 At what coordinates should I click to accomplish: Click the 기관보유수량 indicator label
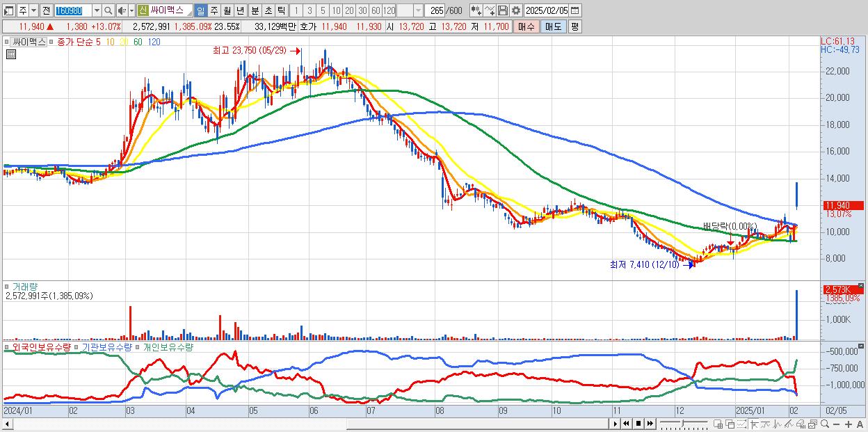(x=108, y=346)
